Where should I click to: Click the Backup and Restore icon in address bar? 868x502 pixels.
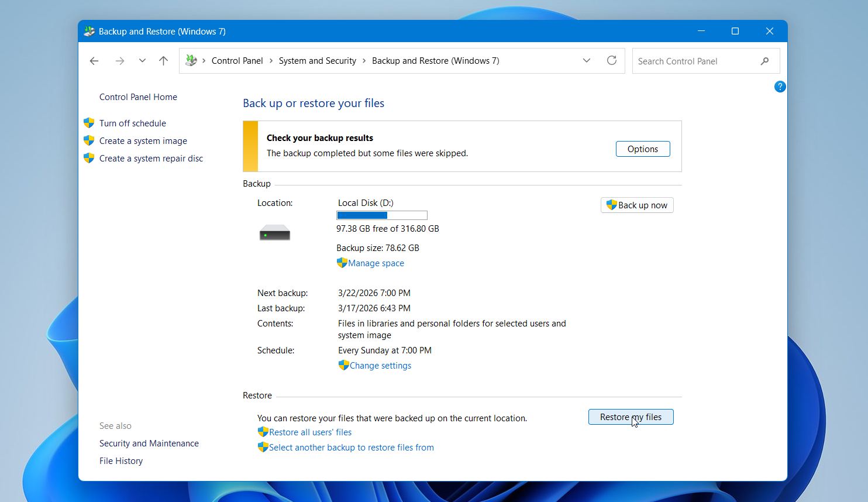point(191,60)
